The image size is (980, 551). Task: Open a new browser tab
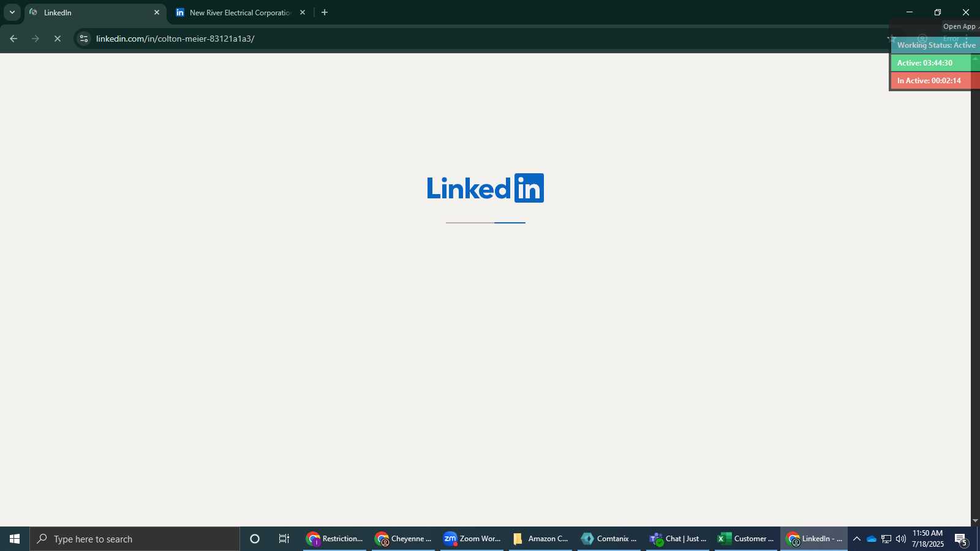pos(325,12)
